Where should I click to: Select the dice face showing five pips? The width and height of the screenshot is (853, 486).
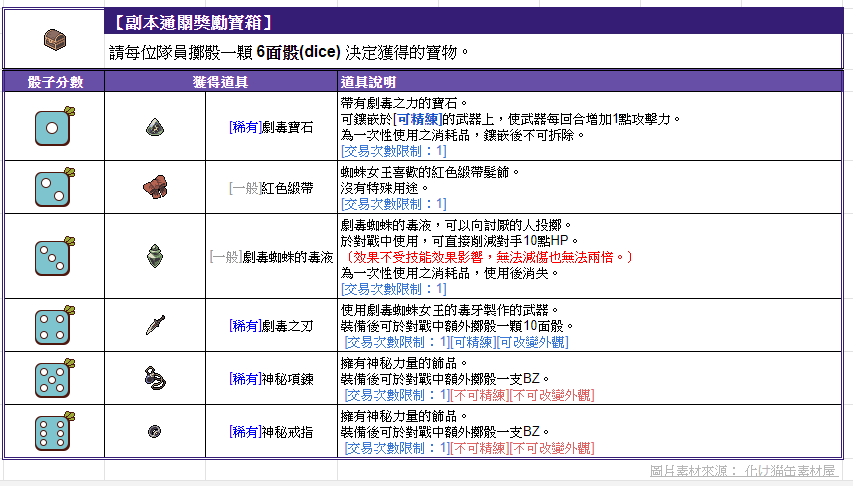coord(54,378)
